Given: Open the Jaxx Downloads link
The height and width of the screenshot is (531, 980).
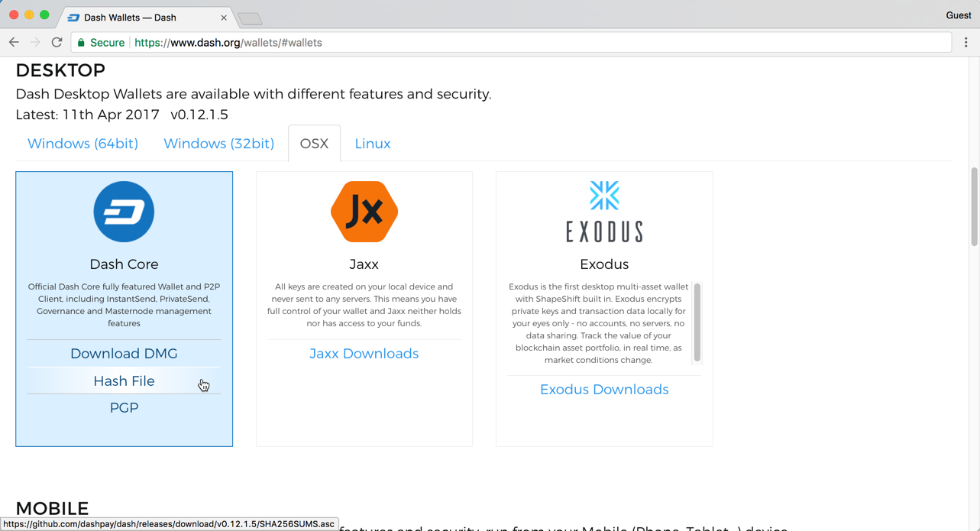Looking at the screenshot, I should (x=364, y=354).
